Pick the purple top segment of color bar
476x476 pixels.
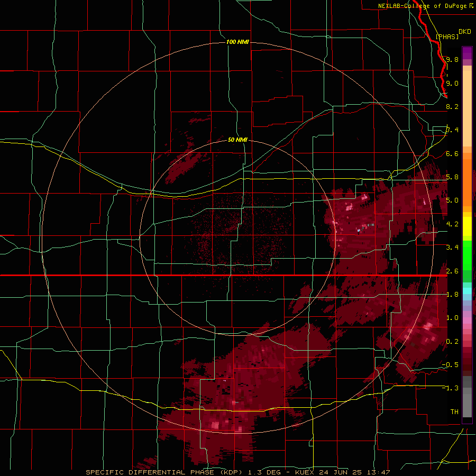pos(467,53)
